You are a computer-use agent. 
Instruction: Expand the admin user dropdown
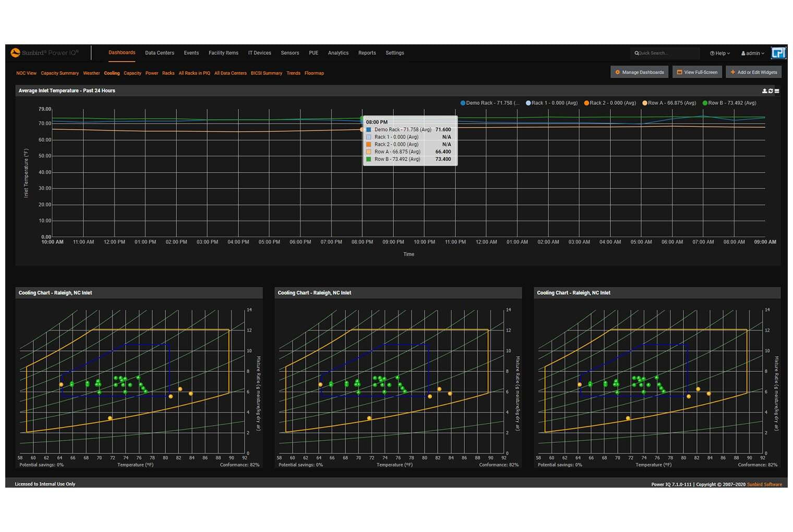coord(752,53)
